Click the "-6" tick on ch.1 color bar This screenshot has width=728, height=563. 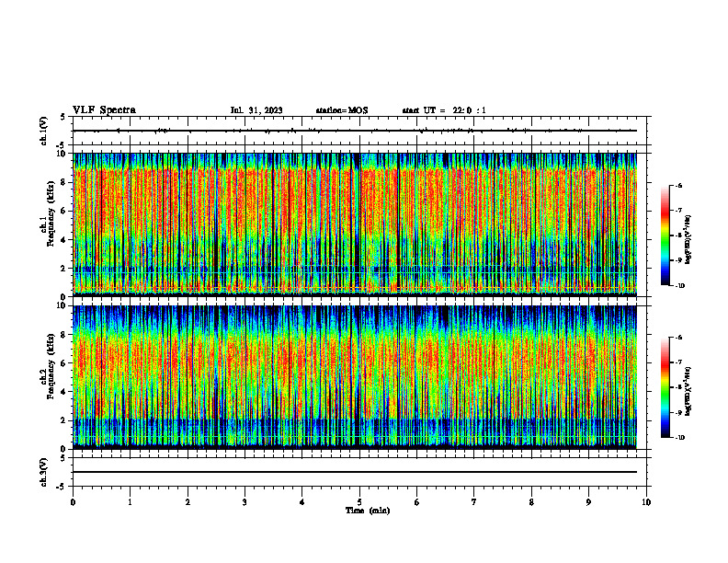(x=678, y=186)
